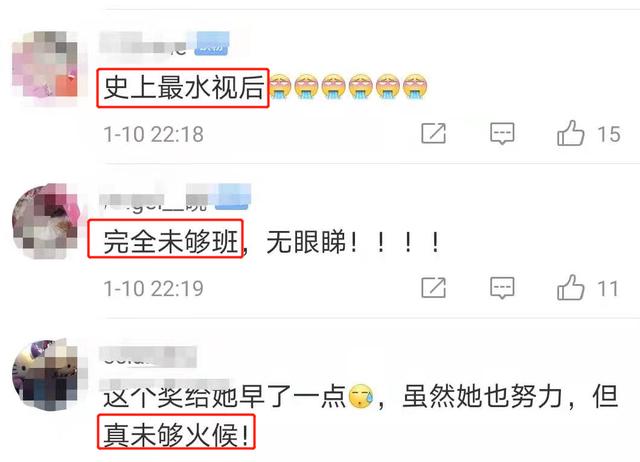The height and width of the screenshot is (462, 640).
Task: Share the 史上最水视后 comment
Action: (433, 133)
